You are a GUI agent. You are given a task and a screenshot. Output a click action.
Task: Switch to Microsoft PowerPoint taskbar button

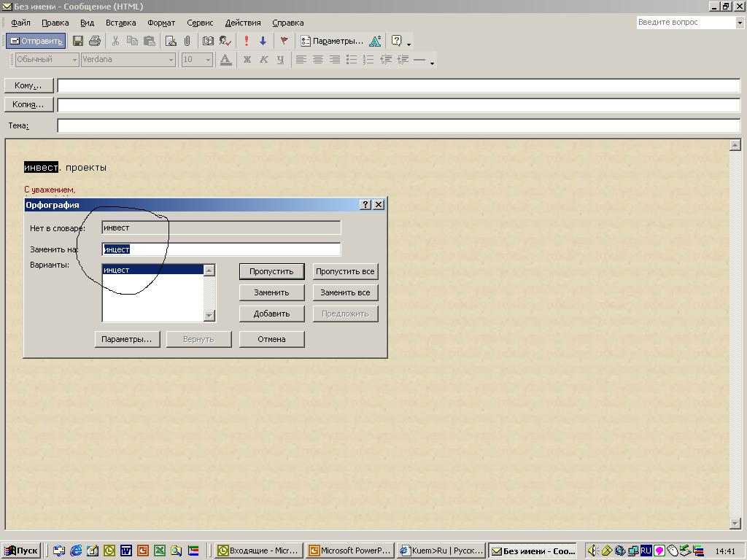pos(350,551)
